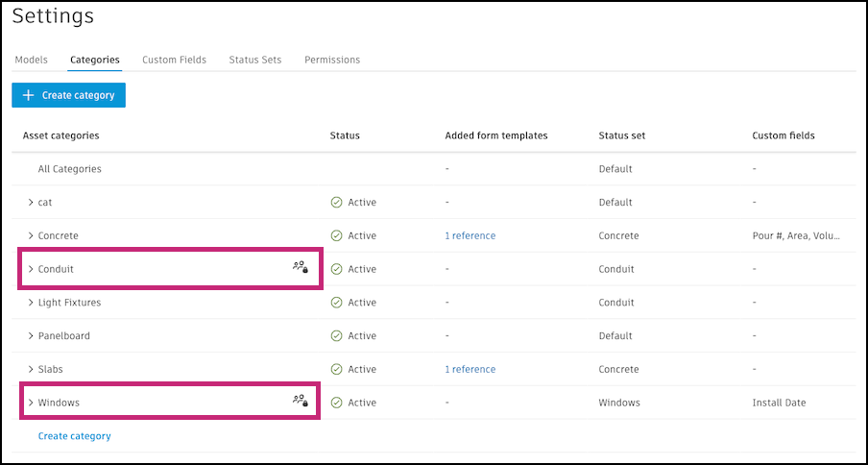Expand the Light Fixtures category
This screenshot has height=465, width=868.
pos(31,303)
